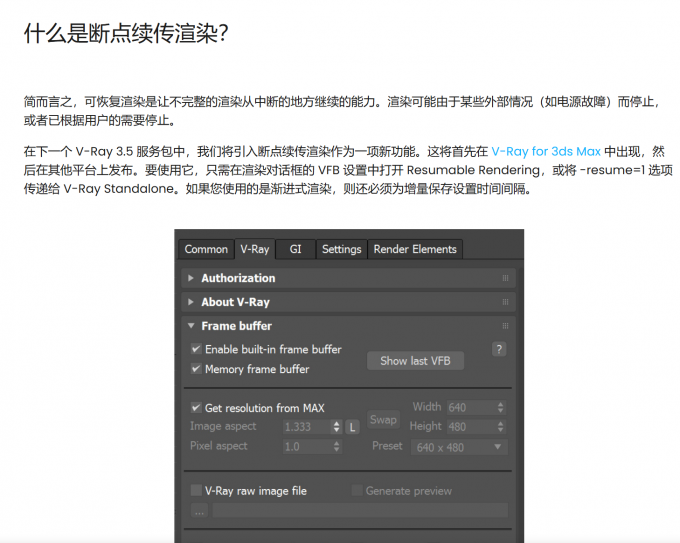Open the Preset 640 x 480 dropdown
680x543 pixels.
pyautogui.click(x=459, y=447)
